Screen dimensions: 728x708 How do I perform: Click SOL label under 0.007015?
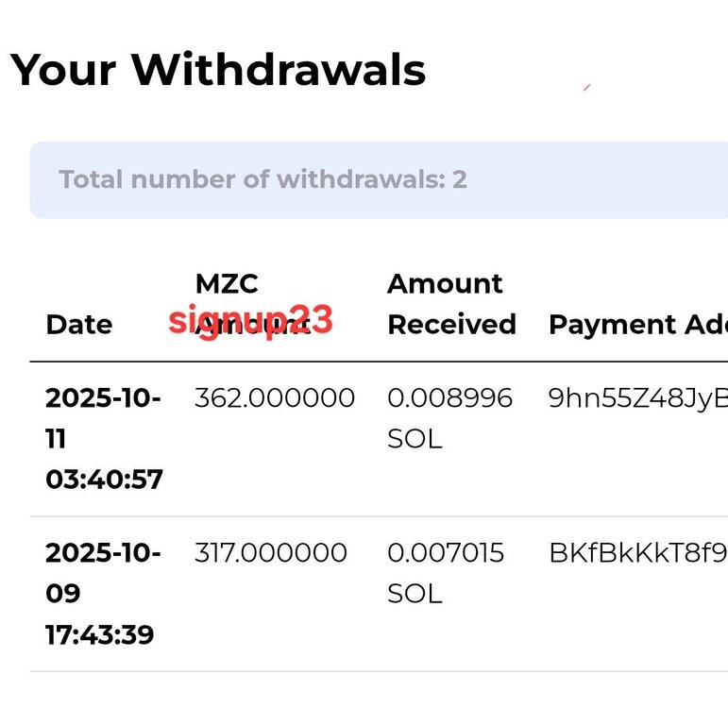pyautogui.click(x=415, y=594)
